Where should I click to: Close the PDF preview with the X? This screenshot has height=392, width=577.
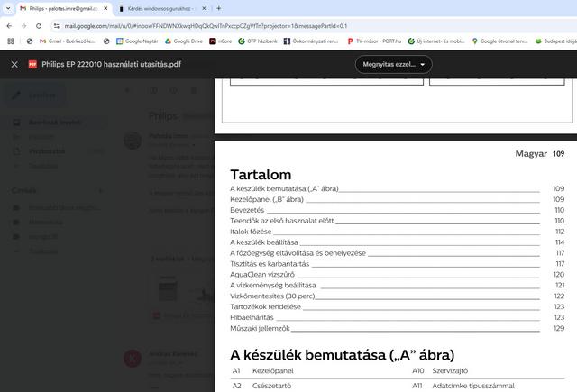pyautogui.click(x=14, y=65)
